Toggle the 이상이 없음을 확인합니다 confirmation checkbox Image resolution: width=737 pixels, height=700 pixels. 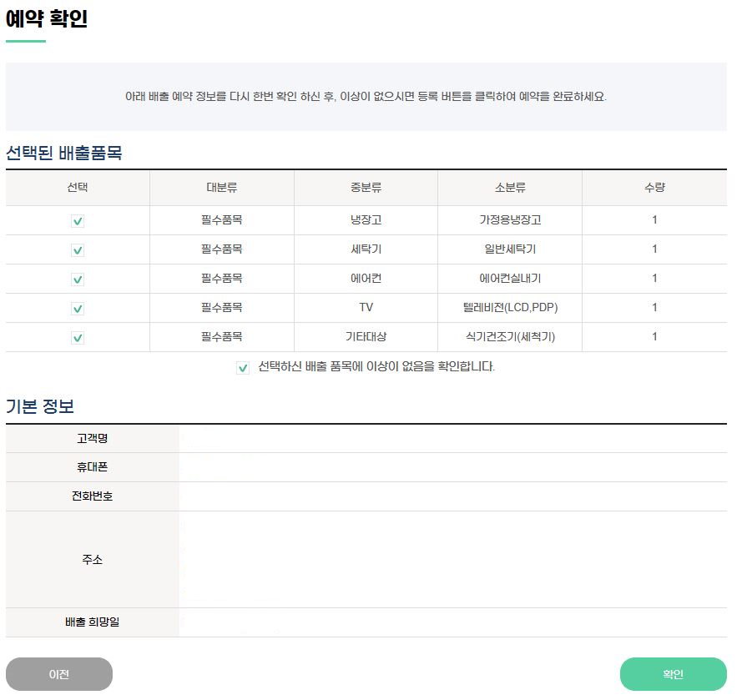coord(243,367)
